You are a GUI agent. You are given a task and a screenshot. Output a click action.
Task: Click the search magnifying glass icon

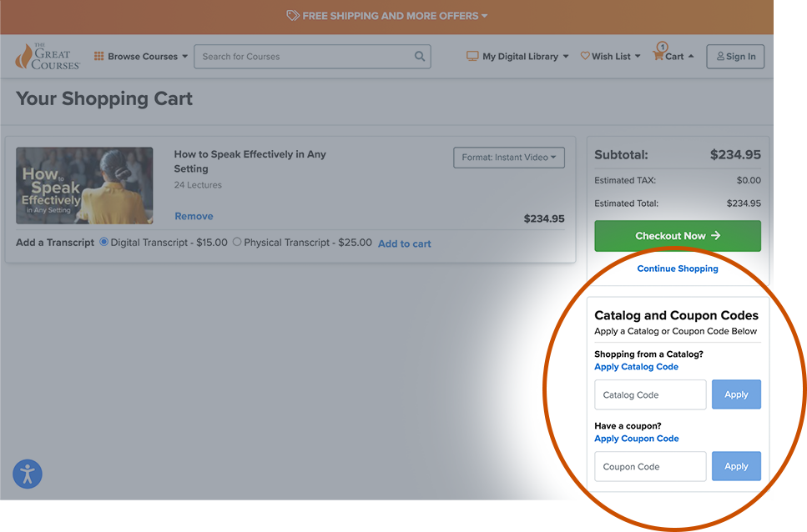420,56
